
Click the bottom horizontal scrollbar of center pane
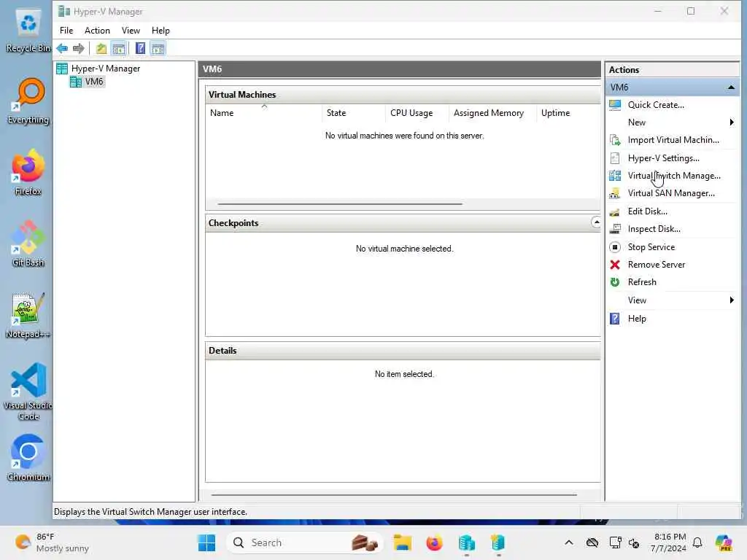[x=394, y=495]
